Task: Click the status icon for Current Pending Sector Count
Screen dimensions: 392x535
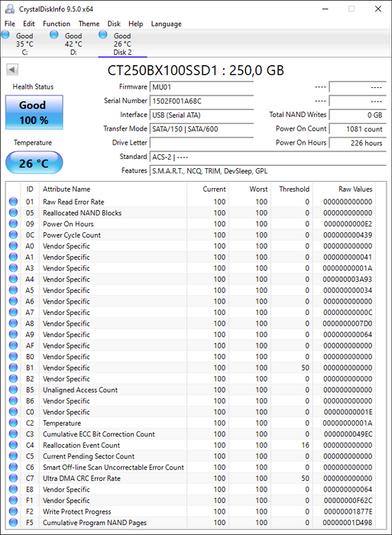Action: tap(13, 456)
